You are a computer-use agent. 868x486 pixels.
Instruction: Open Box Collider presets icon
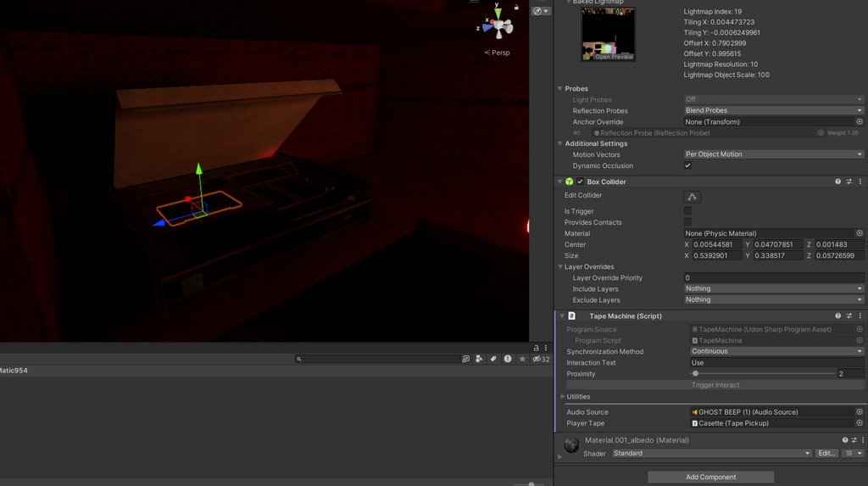coord(849,182)
